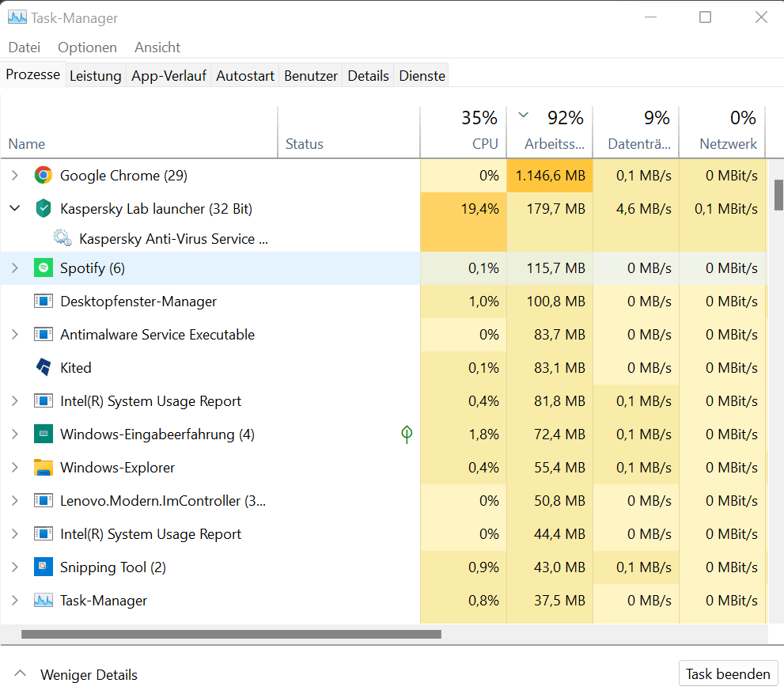
Task: Click the green leaf status icon for Windows-Eingabeerfahrung
Action: (x=407, y=434)
